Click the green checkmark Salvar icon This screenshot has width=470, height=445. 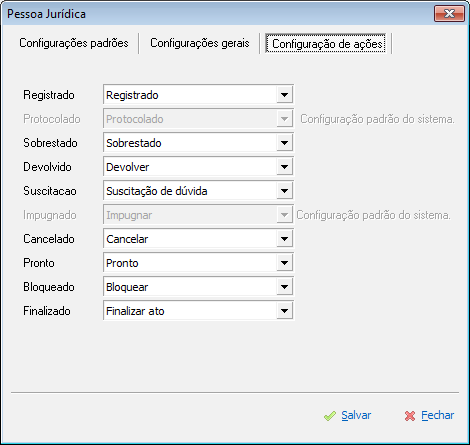tap(330, 416)
